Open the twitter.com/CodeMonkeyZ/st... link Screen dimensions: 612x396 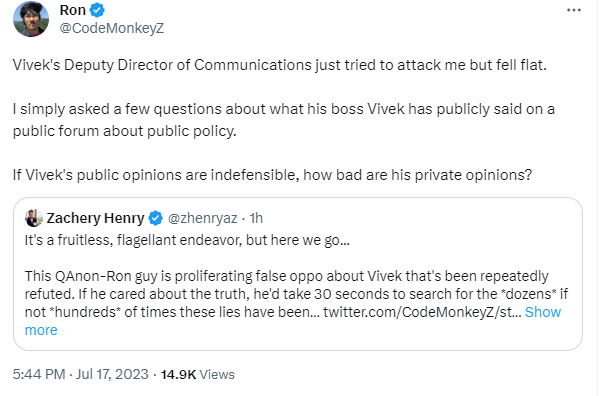(422, 312)
